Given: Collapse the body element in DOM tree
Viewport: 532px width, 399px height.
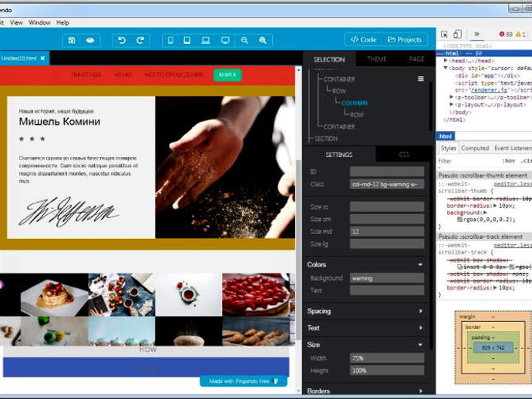Looking at the screenshot, I should point(446,68).
